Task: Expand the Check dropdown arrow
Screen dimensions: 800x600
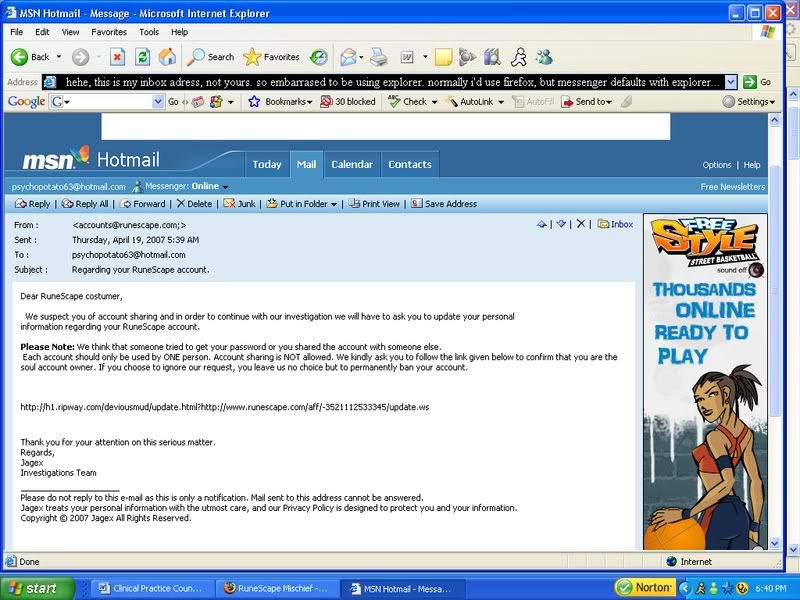Action: point(435,102)
